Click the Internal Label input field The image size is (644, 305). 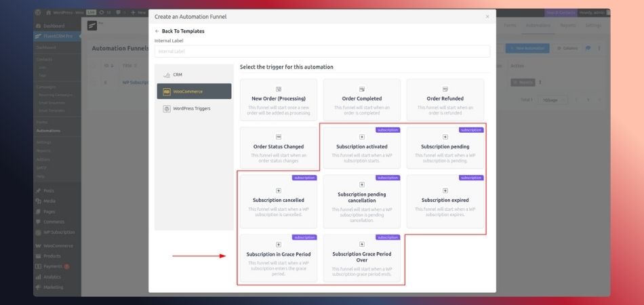coord(322,52)
